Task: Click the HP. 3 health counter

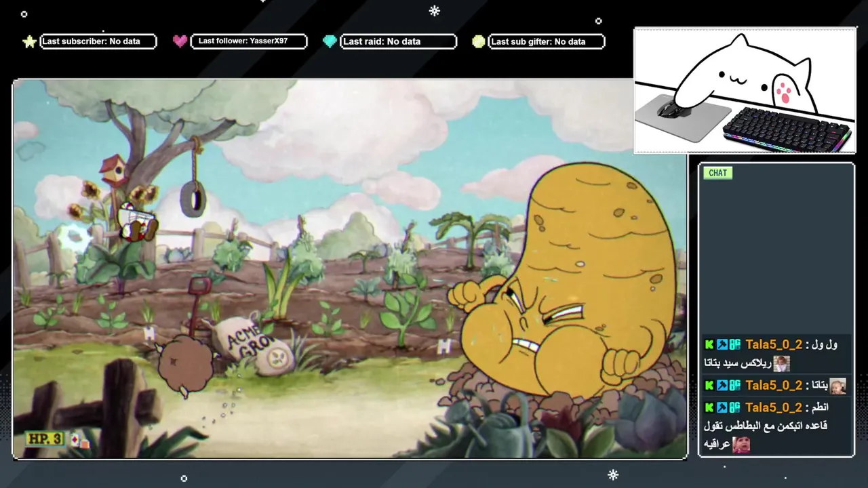Action: (45, 439)
